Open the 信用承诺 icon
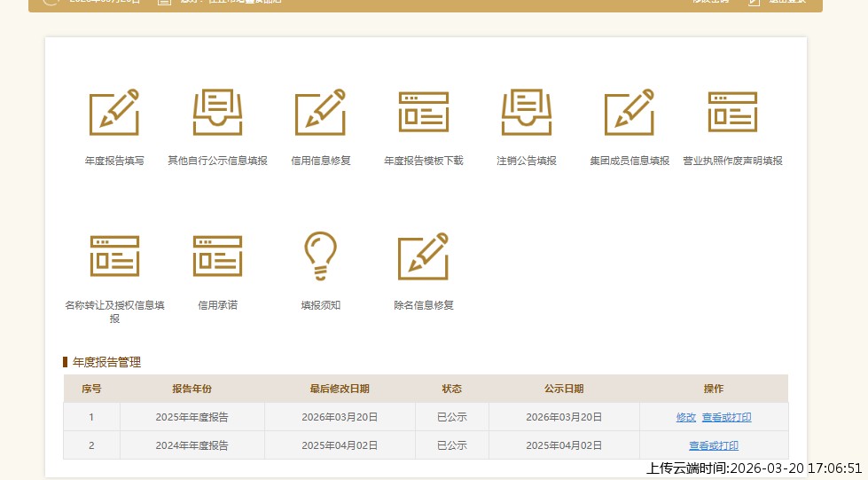 click(x=217, y=256)
